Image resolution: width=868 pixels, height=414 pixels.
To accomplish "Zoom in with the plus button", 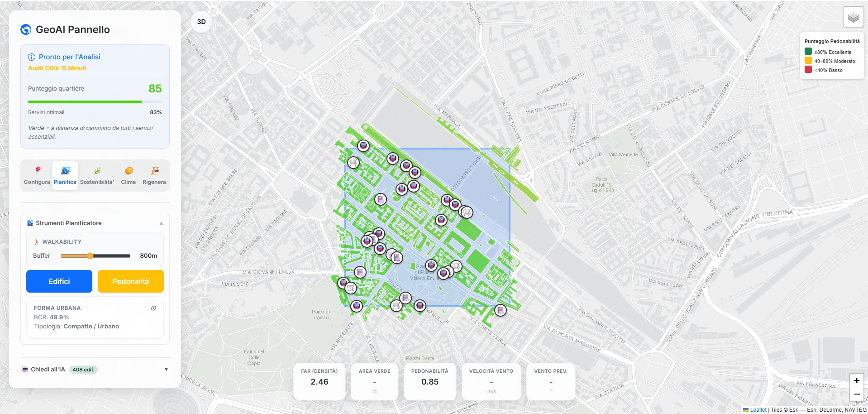I will pyautogui.click(x=856, y=381).
